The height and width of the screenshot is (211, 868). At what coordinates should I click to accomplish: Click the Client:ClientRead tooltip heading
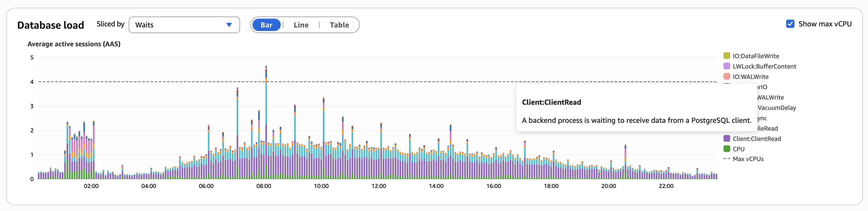pos(551,102)
